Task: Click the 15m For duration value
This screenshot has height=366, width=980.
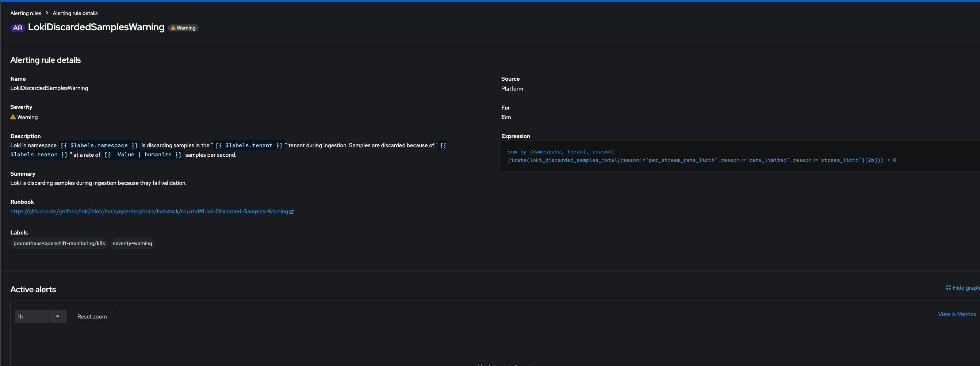Action: [x=506, y=117]
